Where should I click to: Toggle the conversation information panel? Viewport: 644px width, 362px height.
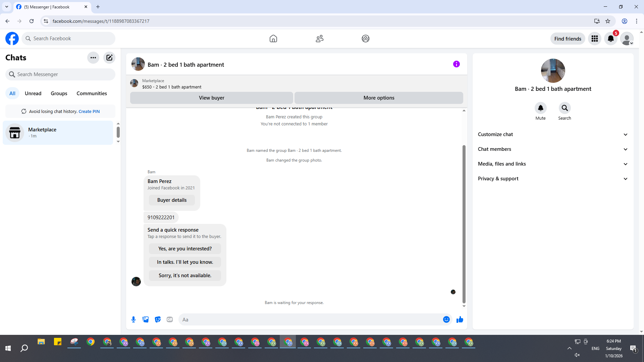[456, 64]
